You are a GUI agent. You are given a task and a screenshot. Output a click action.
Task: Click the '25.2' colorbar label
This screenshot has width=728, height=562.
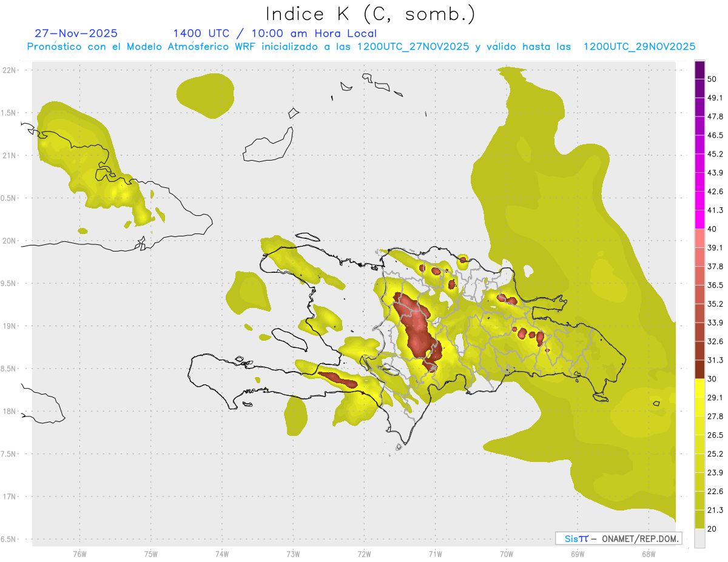tap(715, 453)
